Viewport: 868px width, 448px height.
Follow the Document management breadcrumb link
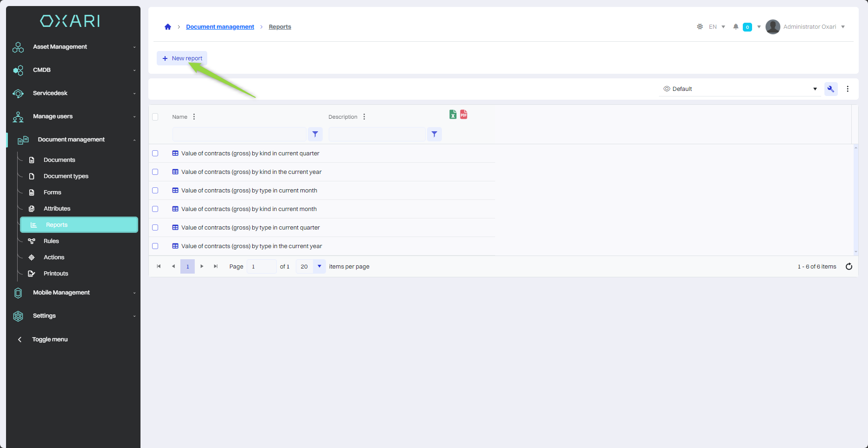pyautogui.click(x=220, y=27)
